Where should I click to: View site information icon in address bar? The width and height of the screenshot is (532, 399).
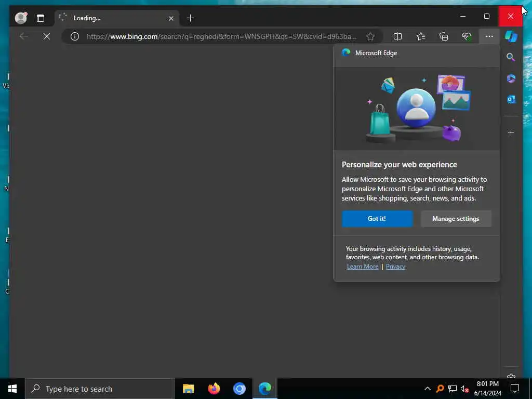tap(75, 36)
